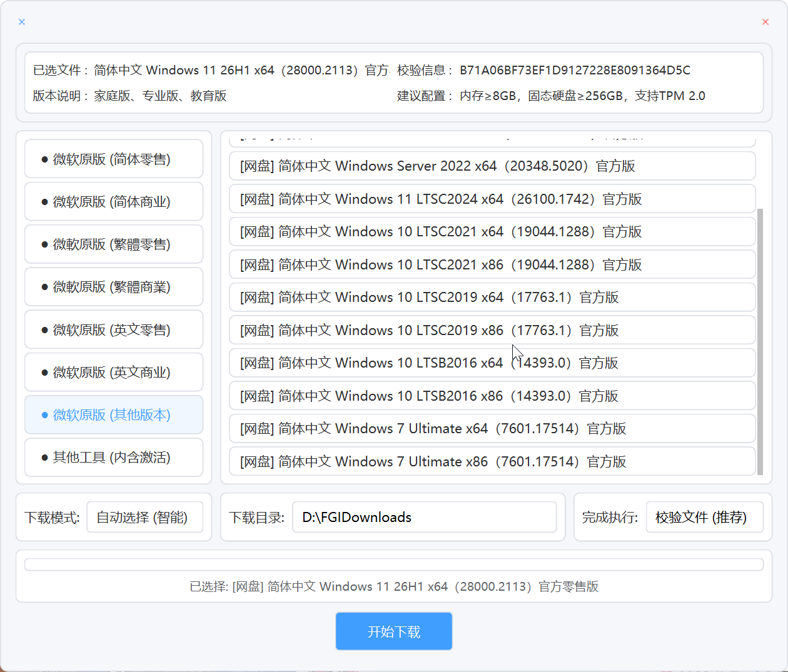Screen dimensions: 788x672
Task: Click the download progress bar
Action: (x=394, y=564)
